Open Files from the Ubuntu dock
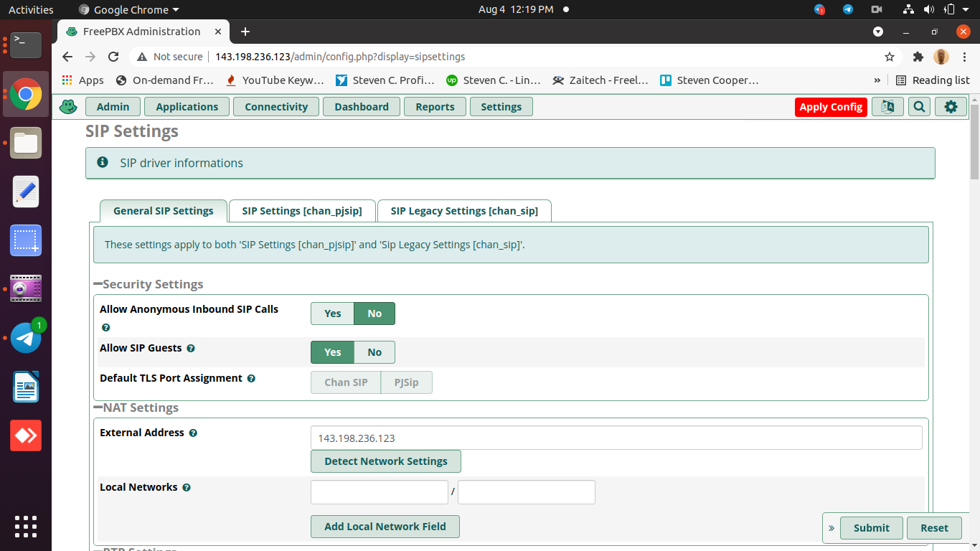The width and height of the screenshot is (980, 551). pos(26,143)
